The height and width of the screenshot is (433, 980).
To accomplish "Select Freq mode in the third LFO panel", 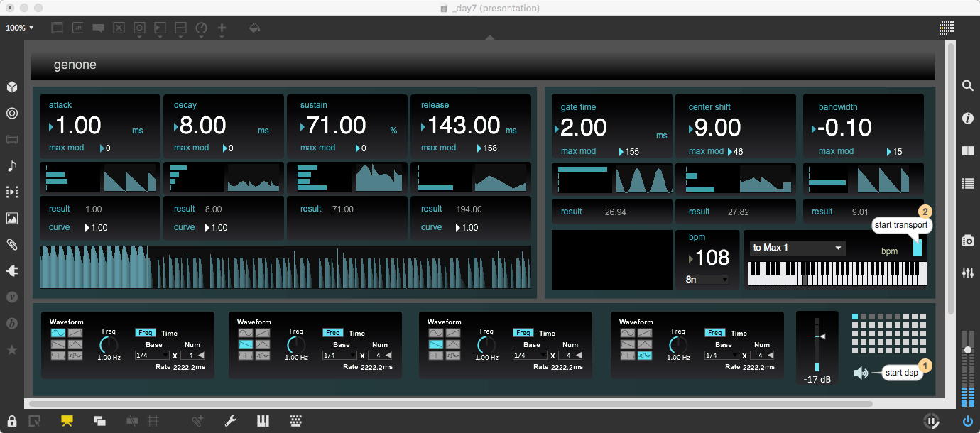I will [x=523, y=333].
